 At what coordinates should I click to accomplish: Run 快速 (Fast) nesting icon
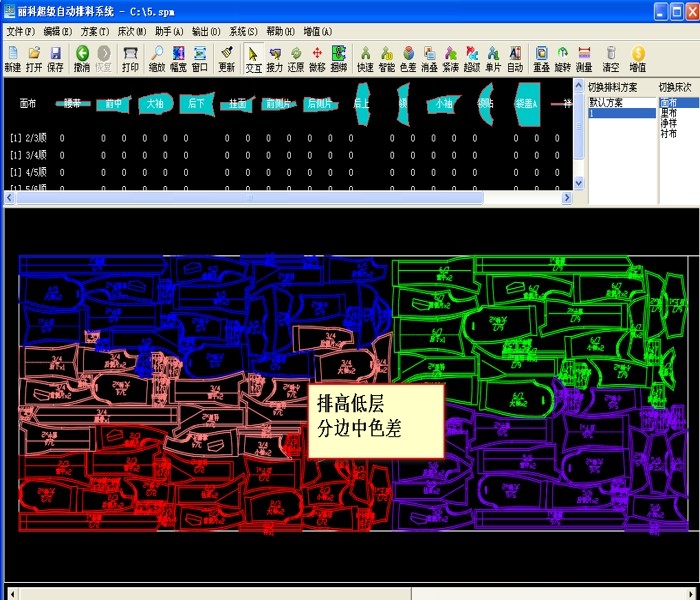tap(365, 58)
